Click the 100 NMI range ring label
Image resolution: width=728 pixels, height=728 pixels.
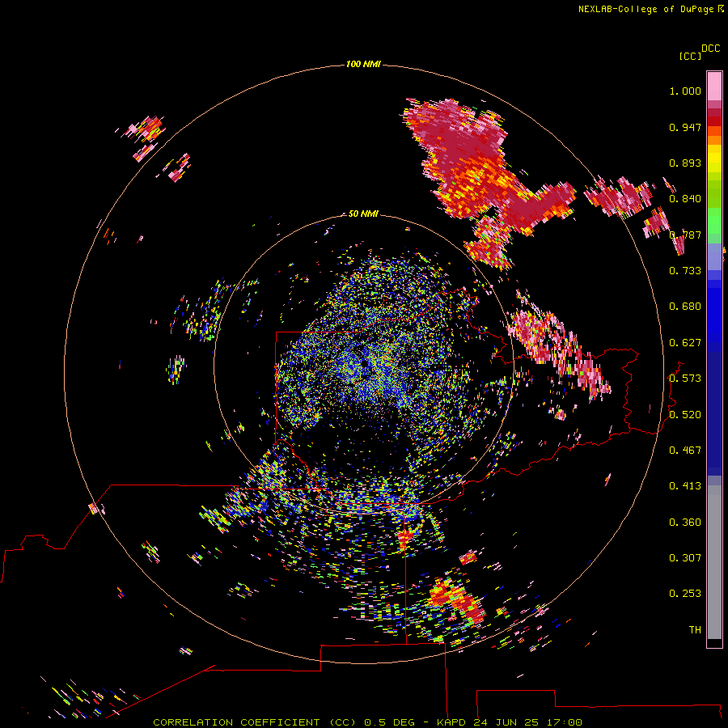click(363, 64)
